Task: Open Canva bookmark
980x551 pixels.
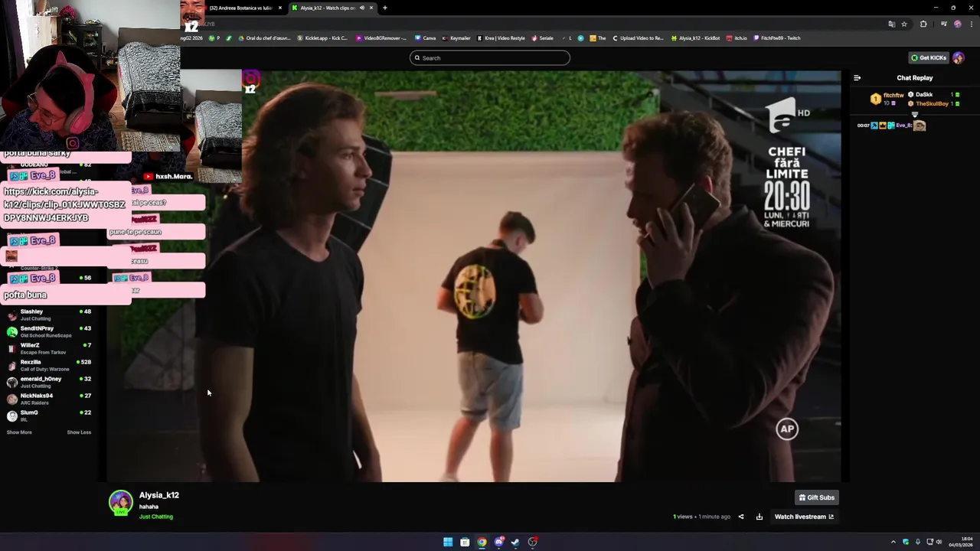Action: pos(425,38)
